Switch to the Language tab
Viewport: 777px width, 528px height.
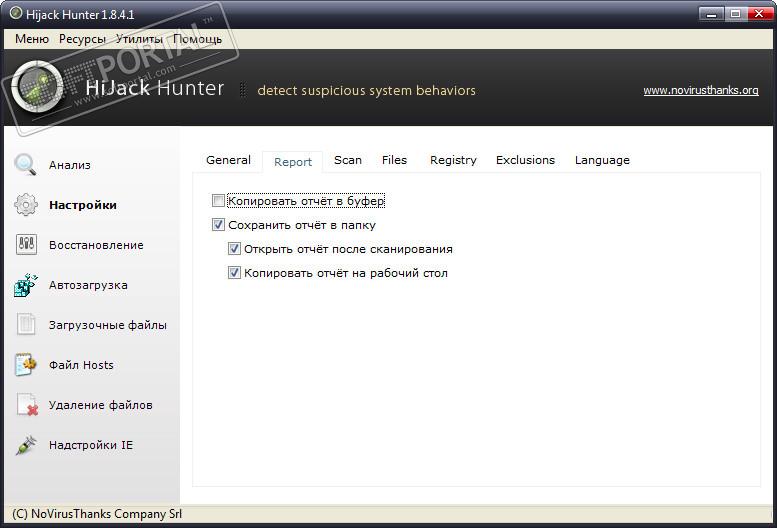pos(602,160)
